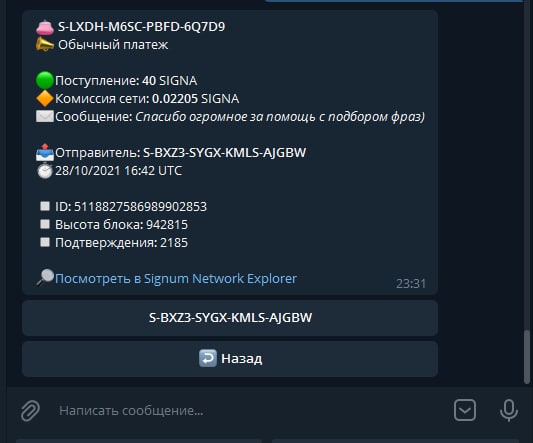This screenshot has height=443, width=533.
Task: Click the paperclip attach file icon
Action: tap(30, 410)
